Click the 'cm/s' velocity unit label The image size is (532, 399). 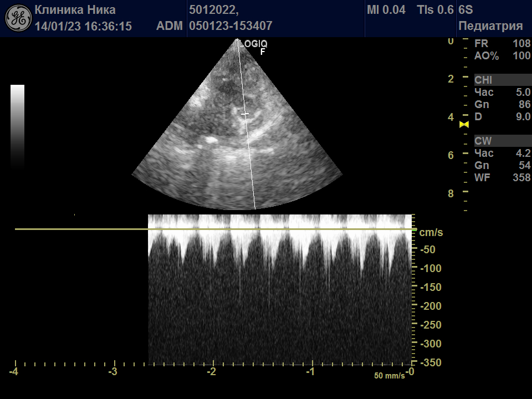coord(431,232)
